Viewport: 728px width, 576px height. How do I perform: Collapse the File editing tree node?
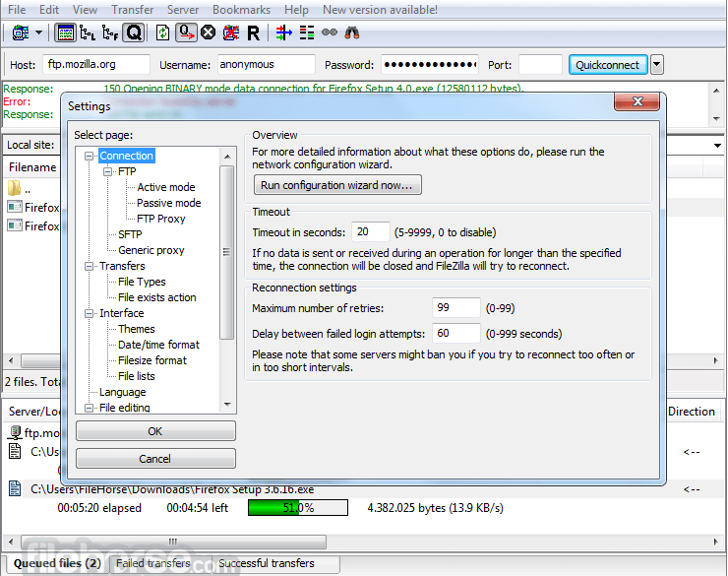click(x=89, y=408)
